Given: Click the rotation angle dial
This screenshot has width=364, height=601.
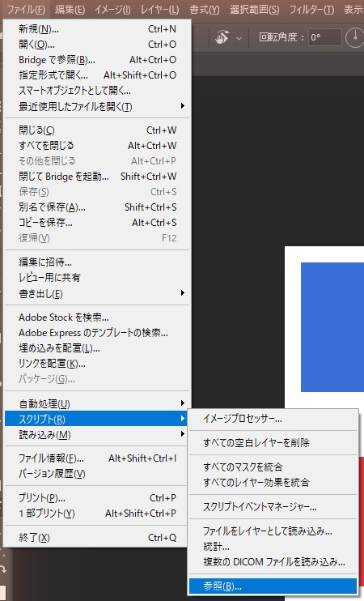Looking at the screenshot, I should point(354,37).
